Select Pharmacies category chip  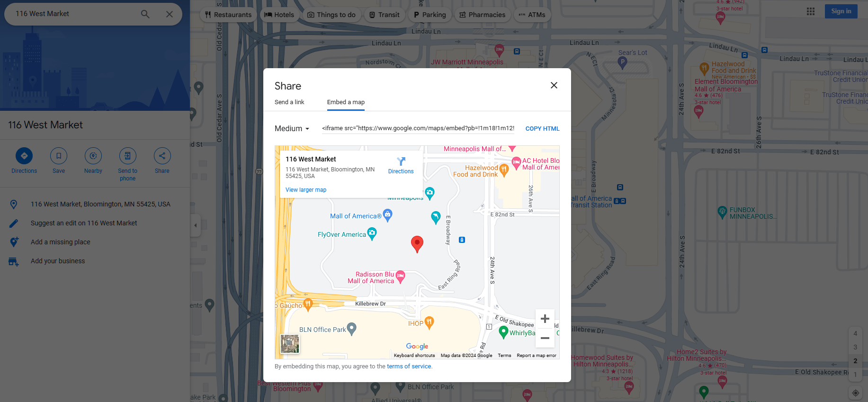[483, 15]
